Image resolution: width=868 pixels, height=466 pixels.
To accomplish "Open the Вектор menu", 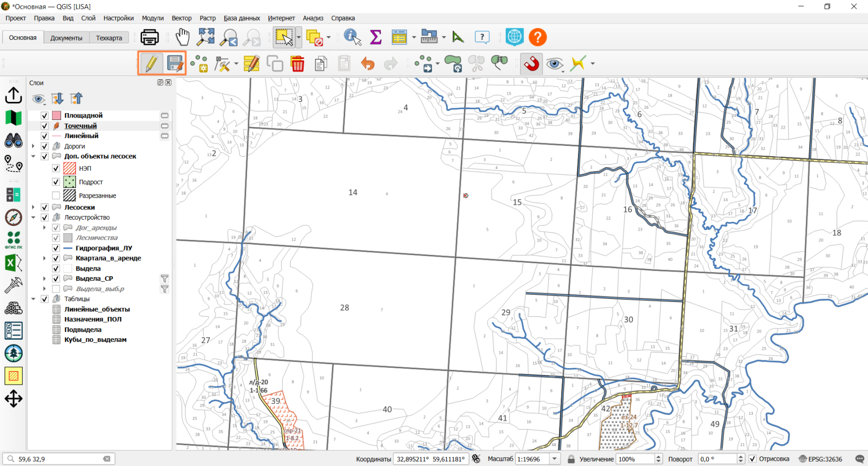I will [181, 18].
